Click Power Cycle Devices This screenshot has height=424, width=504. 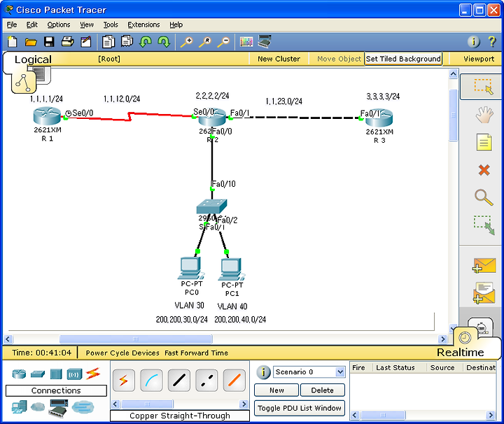pos(122,353)
